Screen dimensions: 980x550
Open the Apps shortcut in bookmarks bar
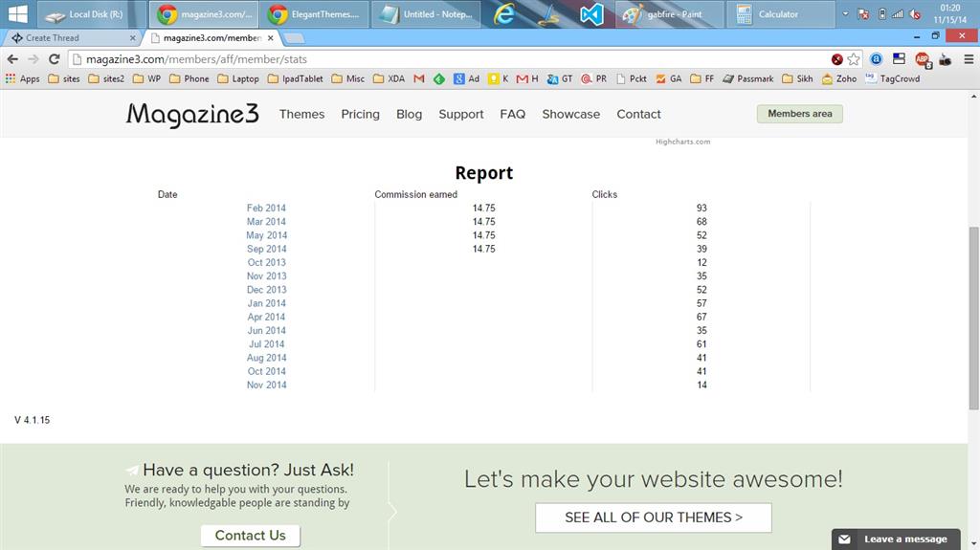23,78
